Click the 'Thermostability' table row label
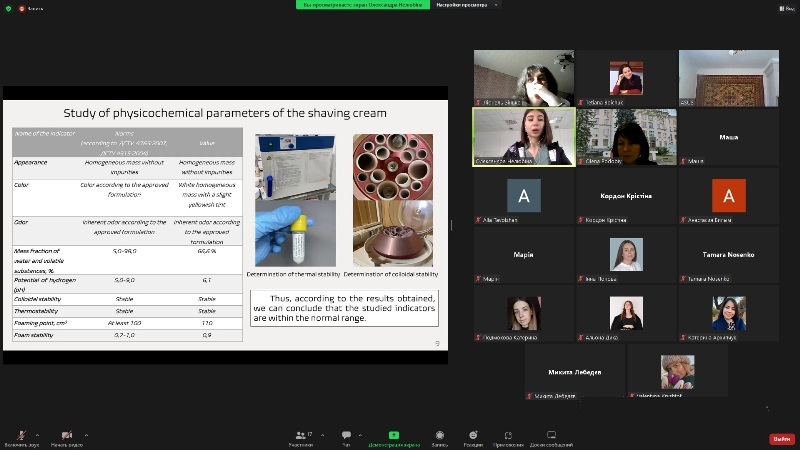The width and height of the screenshot is (800, 450). pyautogui.click(x=36, y=311)
